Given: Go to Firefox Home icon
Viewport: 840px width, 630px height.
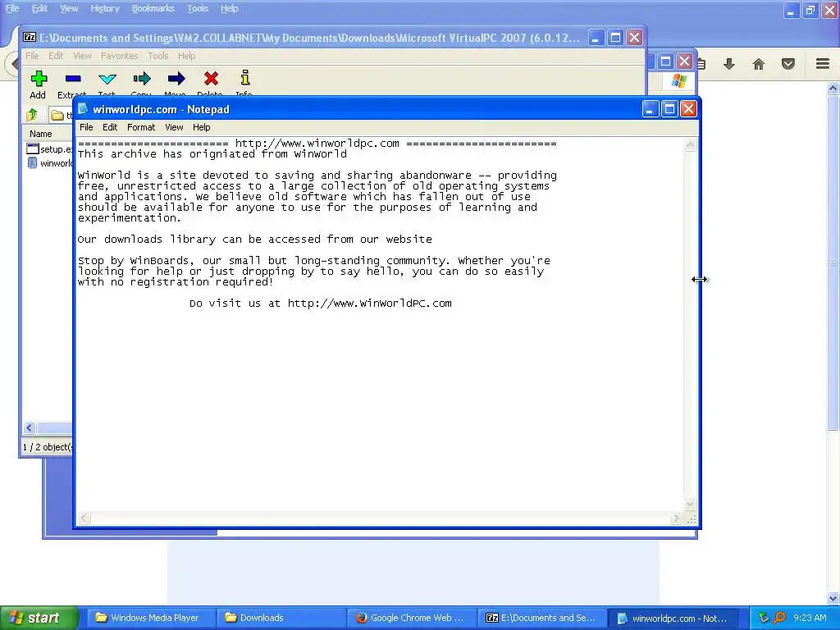Looking at the screenshot, I should (x=758, y=64).
